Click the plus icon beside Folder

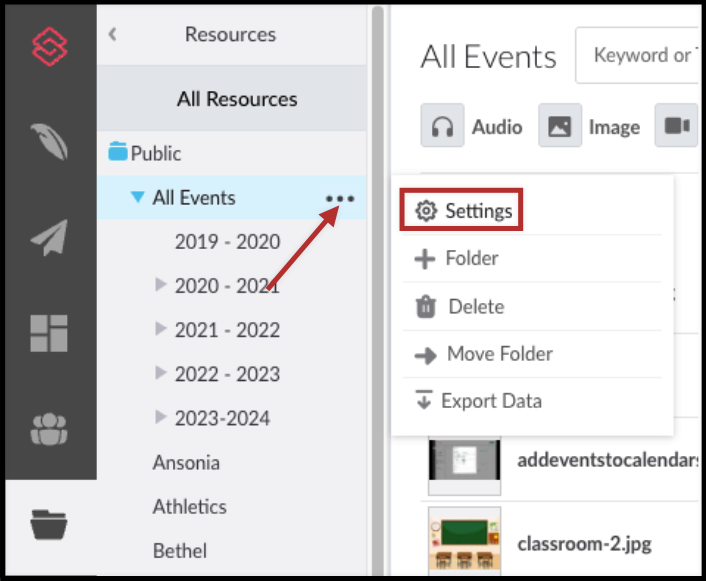point(425,259)
